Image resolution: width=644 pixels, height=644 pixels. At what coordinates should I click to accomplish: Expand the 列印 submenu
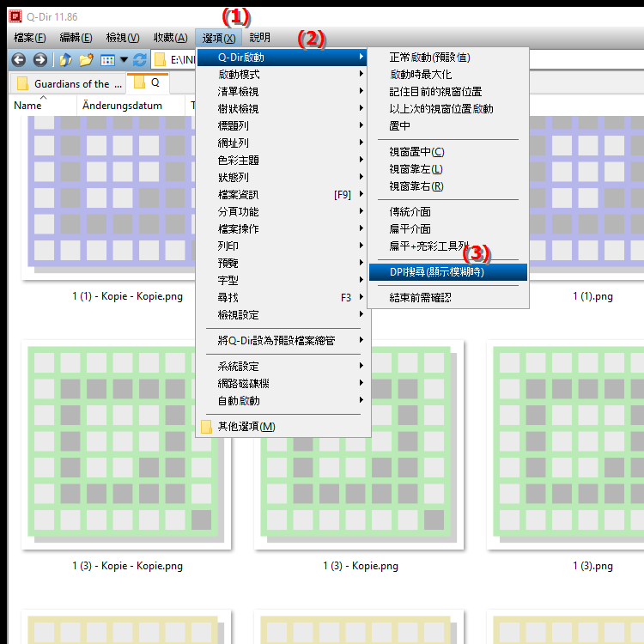[x=283, y=246]
